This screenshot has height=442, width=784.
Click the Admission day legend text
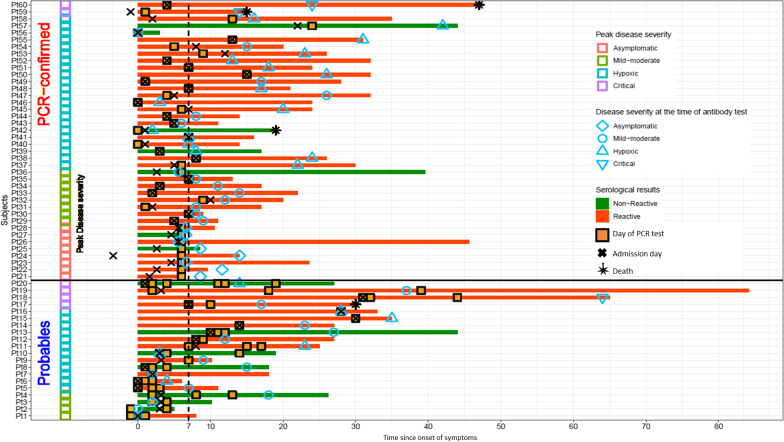coord(637,254)
